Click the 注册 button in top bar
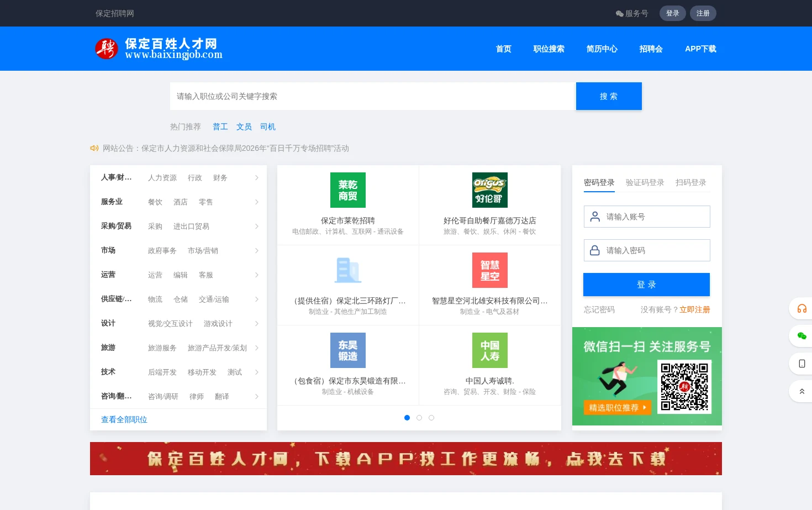 (703, 13)
